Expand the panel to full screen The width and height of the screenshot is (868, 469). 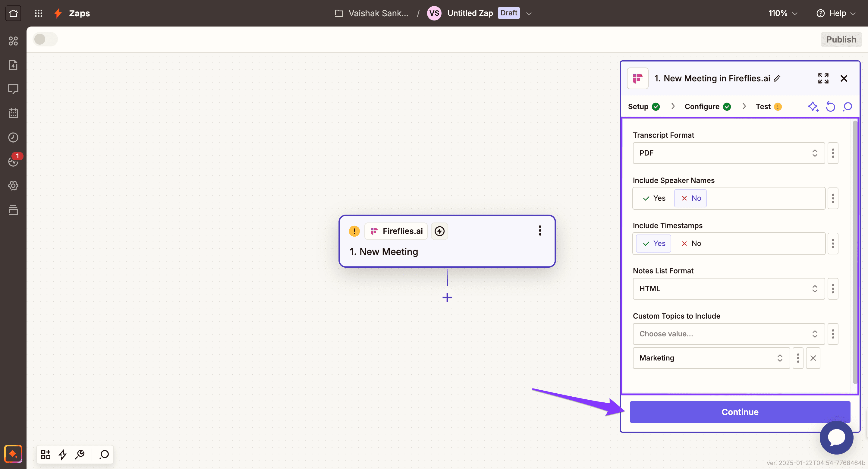(823, 78)
